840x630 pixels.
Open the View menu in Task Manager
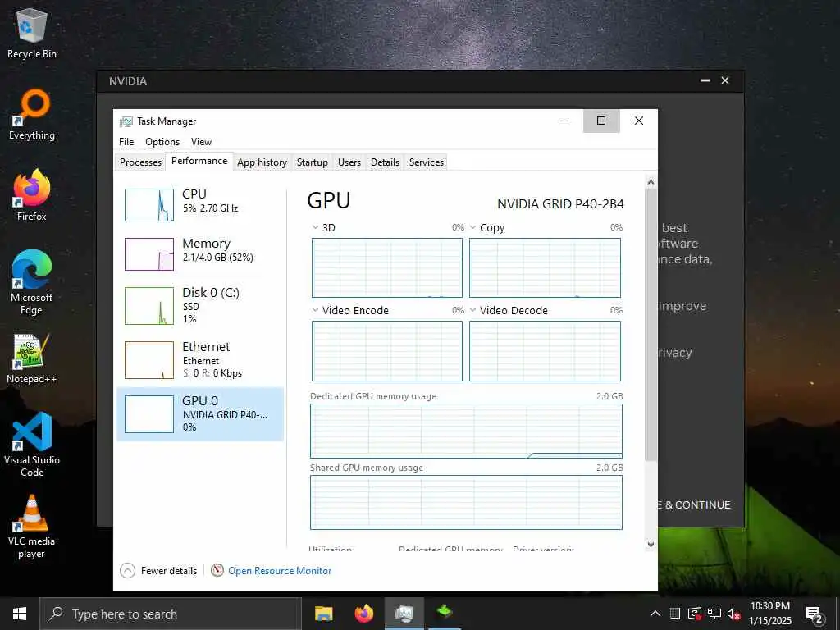coord(202,142)
